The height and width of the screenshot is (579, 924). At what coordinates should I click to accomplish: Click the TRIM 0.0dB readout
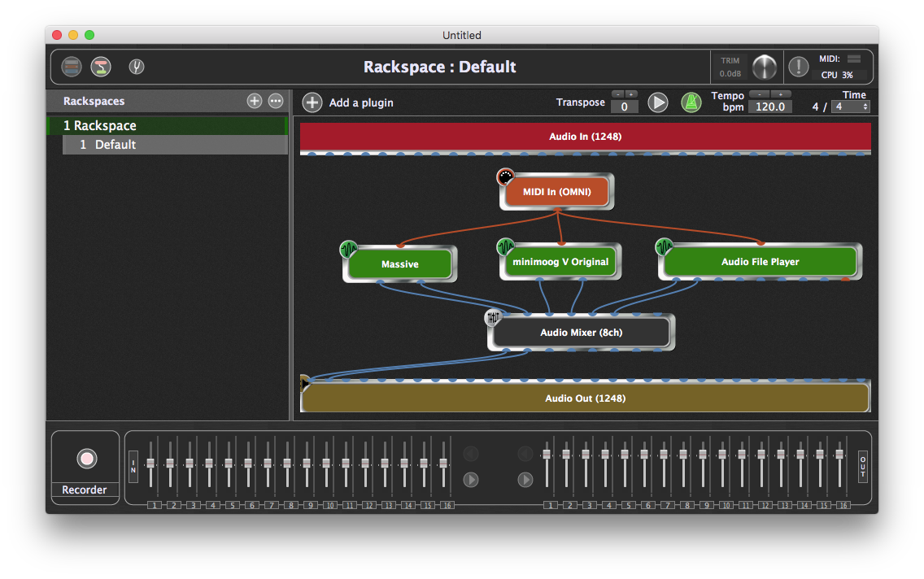coord(730,67)
